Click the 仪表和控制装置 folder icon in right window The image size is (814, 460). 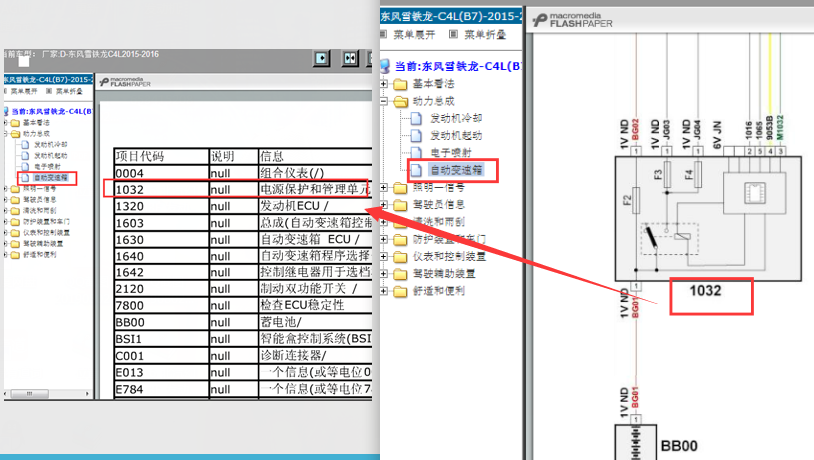tap(400, 256)
